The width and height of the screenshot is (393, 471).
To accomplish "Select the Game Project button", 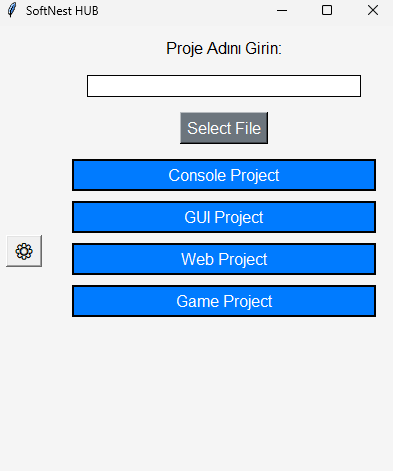I will pyautogui.click(x=224, y=301).
